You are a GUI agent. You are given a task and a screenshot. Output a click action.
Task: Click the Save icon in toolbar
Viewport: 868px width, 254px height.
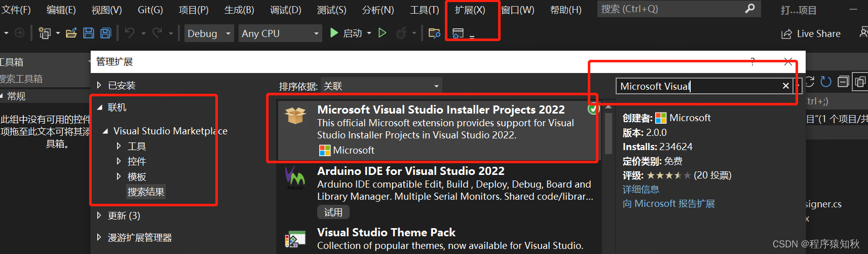pyautogui.click(x=89, y=33)
